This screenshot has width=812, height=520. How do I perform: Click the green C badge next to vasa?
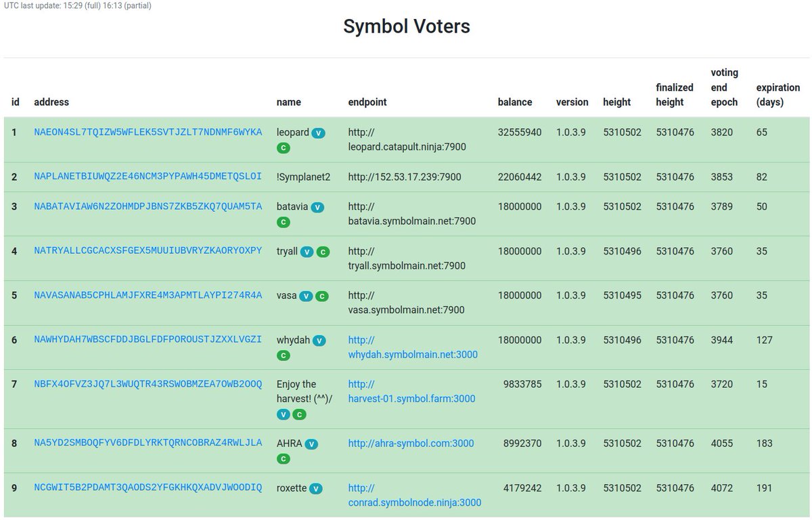click(322, 296)
